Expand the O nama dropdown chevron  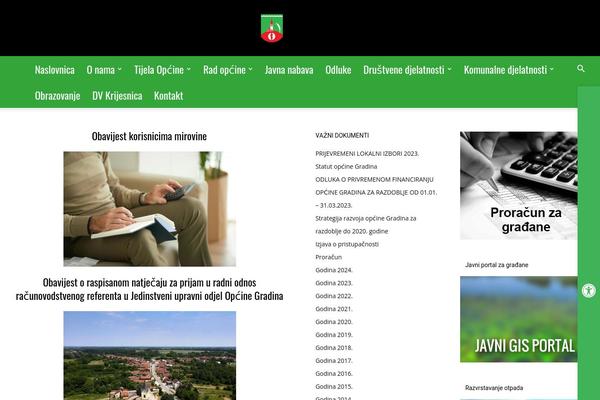coord(119,69)
